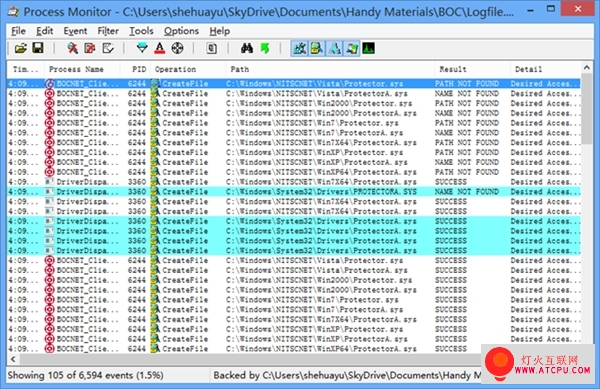
Task: Sort by the Process Name column header
Action: (83, 69)
